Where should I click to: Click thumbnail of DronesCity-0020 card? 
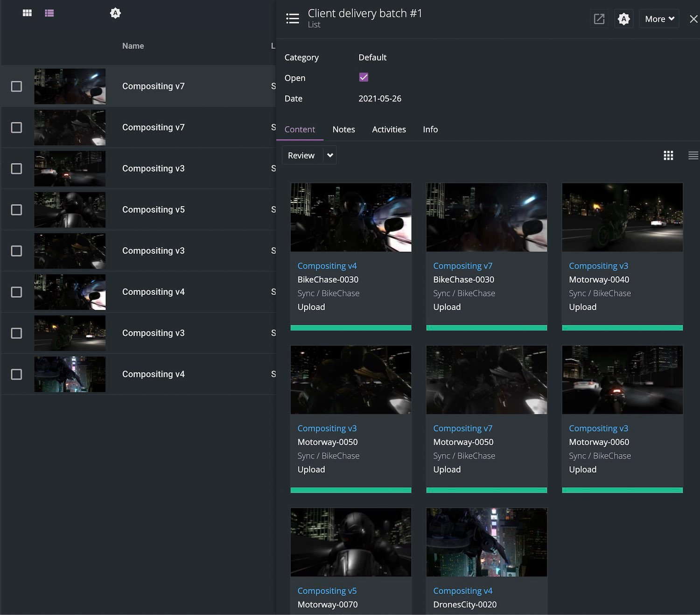487,542
